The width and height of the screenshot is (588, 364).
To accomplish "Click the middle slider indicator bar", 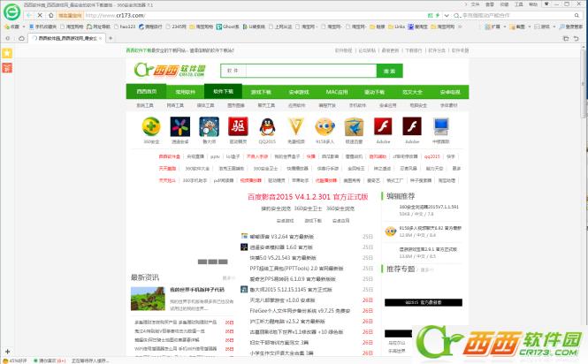I will 212,262.
